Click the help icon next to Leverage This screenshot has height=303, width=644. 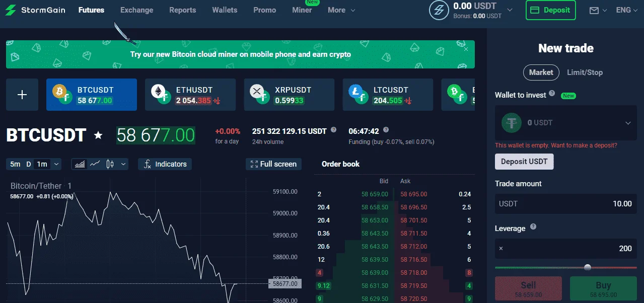[x=533, y=227]
